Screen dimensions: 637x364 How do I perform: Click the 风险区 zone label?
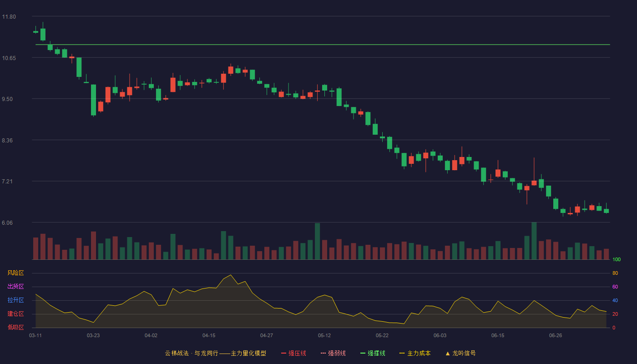[15, 273]
